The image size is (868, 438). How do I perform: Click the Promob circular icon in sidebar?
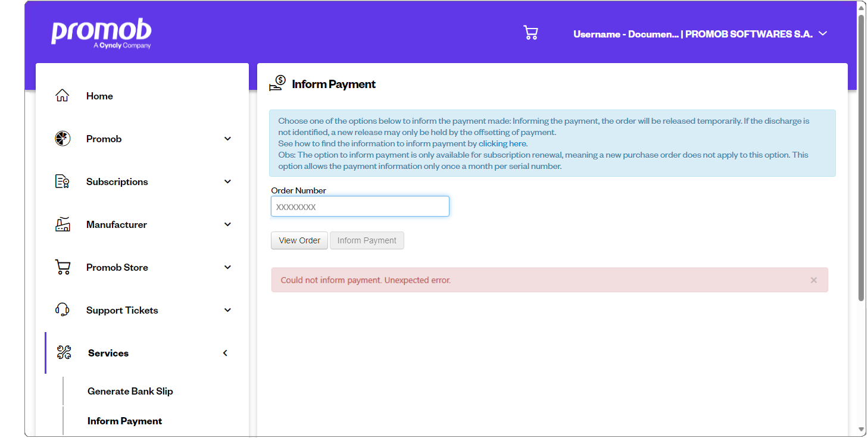click(63, 139)
